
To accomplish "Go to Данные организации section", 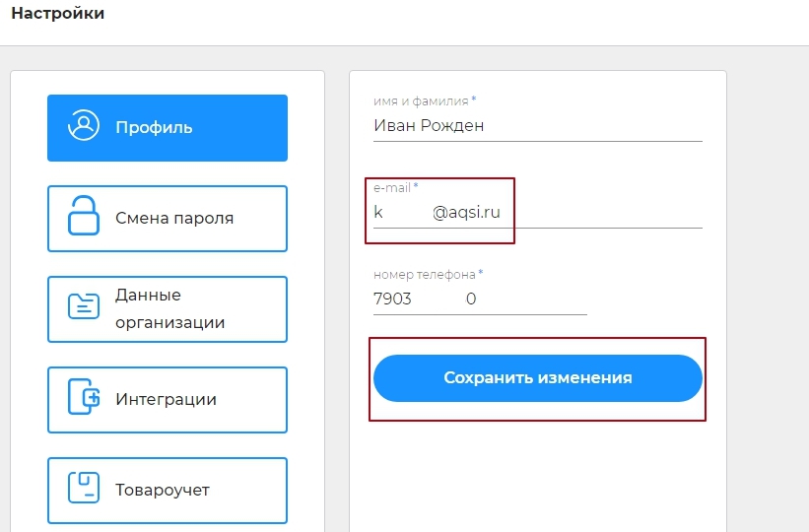I will [168, 309].
